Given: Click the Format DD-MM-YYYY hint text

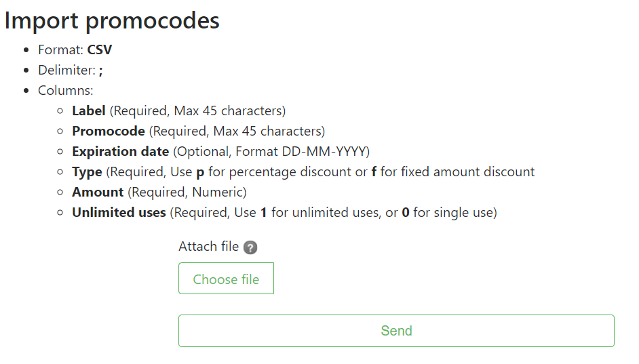Looking at the screenshot, I should pos(319,152).
